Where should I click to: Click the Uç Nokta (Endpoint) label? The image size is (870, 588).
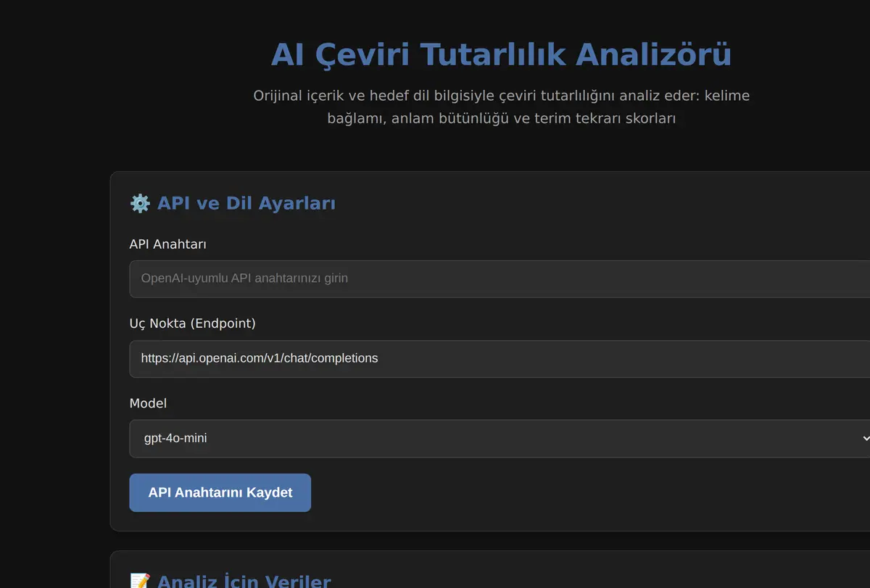click(192, 323)
